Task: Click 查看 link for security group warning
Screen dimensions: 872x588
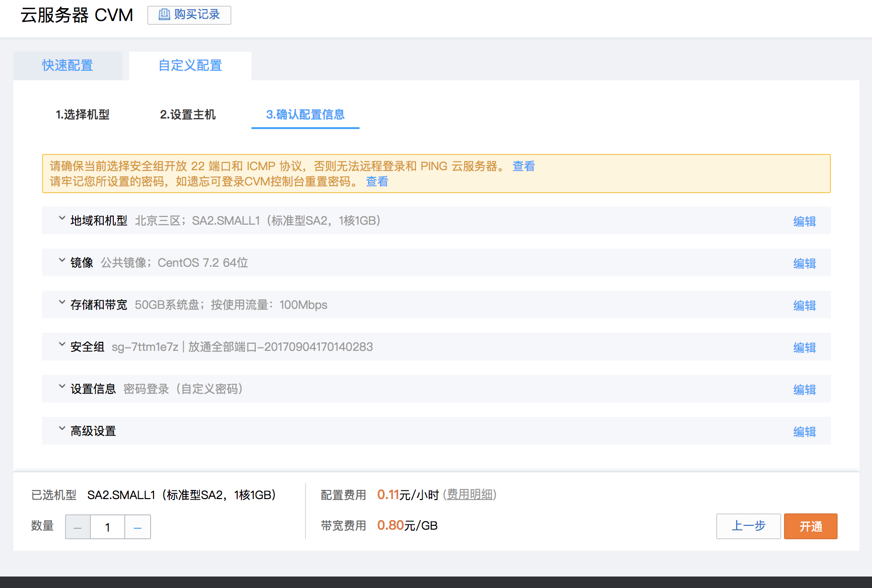Action: pos(524,166)
